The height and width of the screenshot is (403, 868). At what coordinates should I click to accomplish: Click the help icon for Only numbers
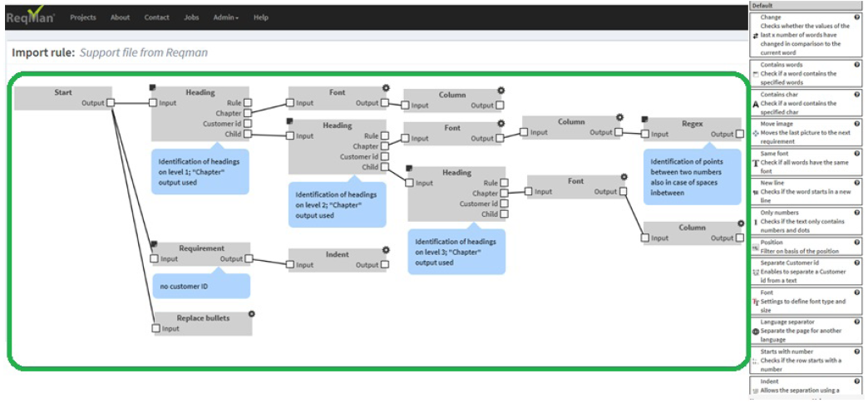click(x=857, y=213)
